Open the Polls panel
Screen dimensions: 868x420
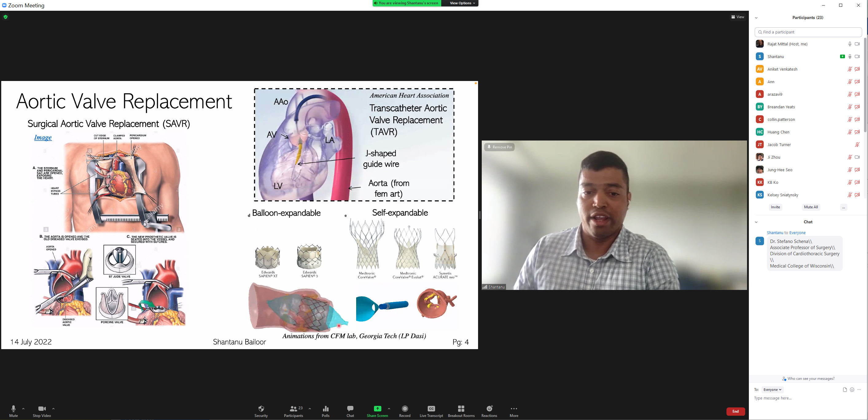[x=325, y=411]
